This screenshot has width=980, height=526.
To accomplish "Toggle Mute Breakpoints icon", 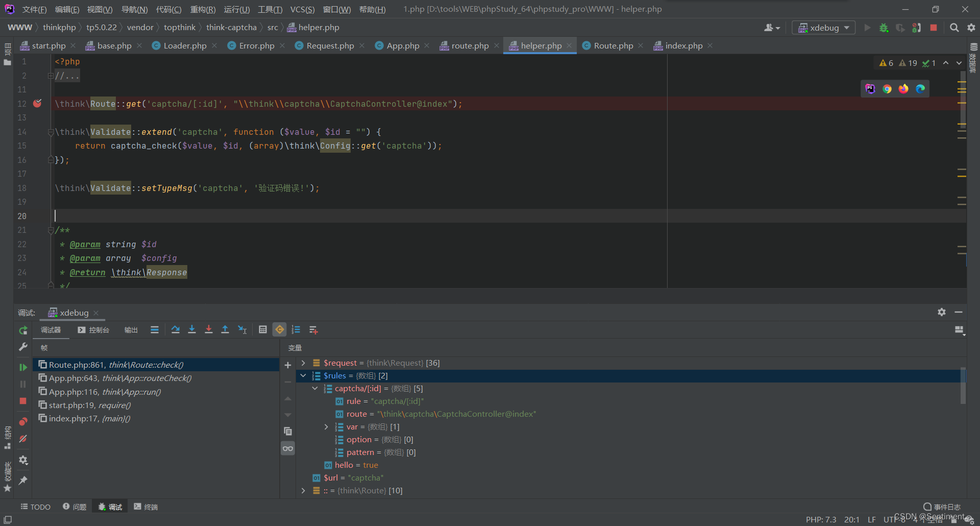I will coord(23,439).
